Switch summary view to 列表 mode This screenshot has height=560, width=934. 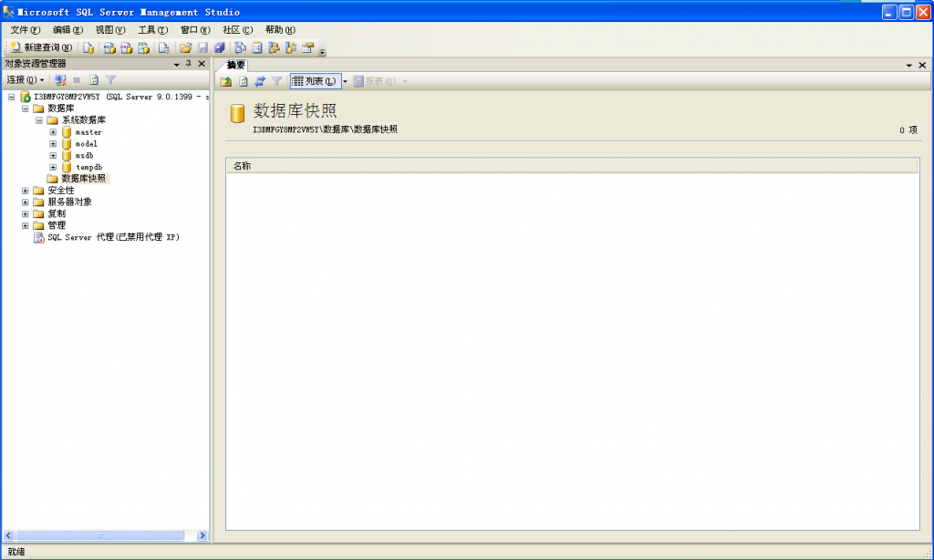click(314, 80)
